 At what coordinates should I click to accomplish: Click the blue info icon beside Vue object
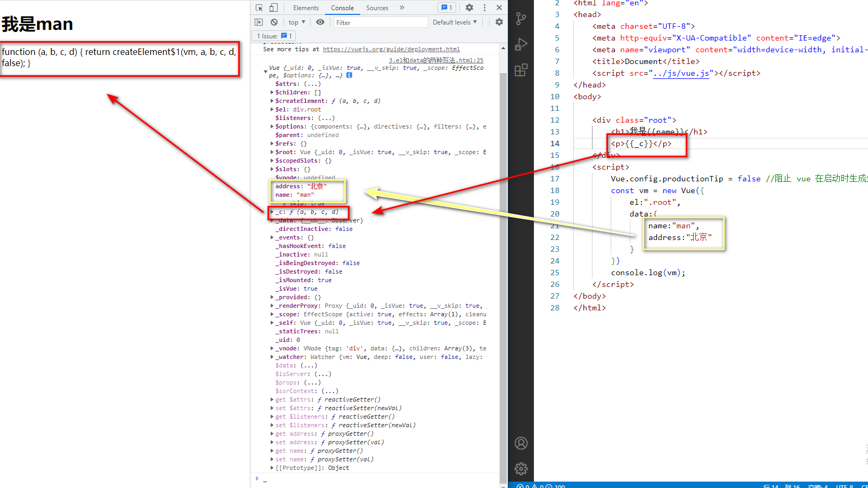[350, 75]
